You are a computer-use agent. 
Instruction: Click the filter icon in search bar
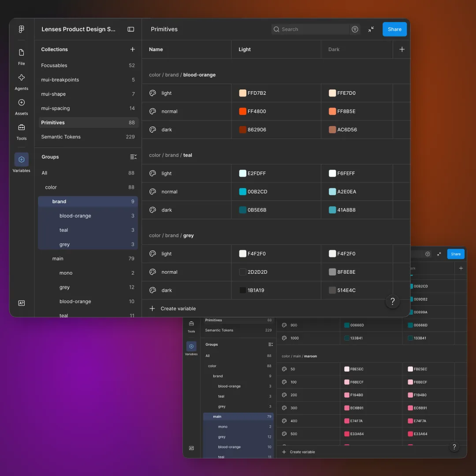tap(355, 29)
